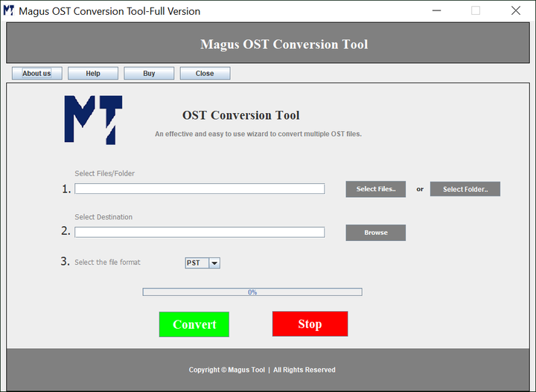Start conversion with the green Convert button
536x392 pixels.
194,324
